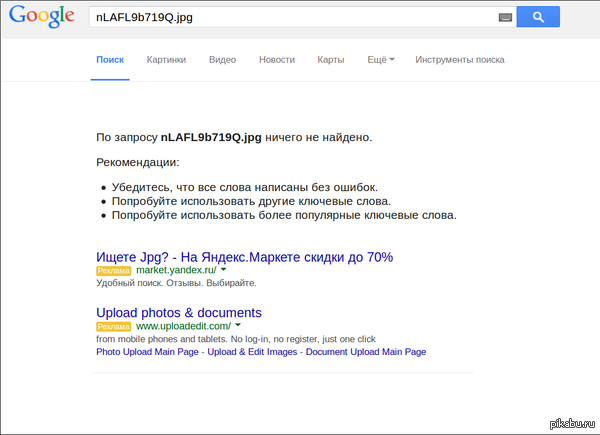
Task: Select the Поиск tab
Action: [110, 60]
